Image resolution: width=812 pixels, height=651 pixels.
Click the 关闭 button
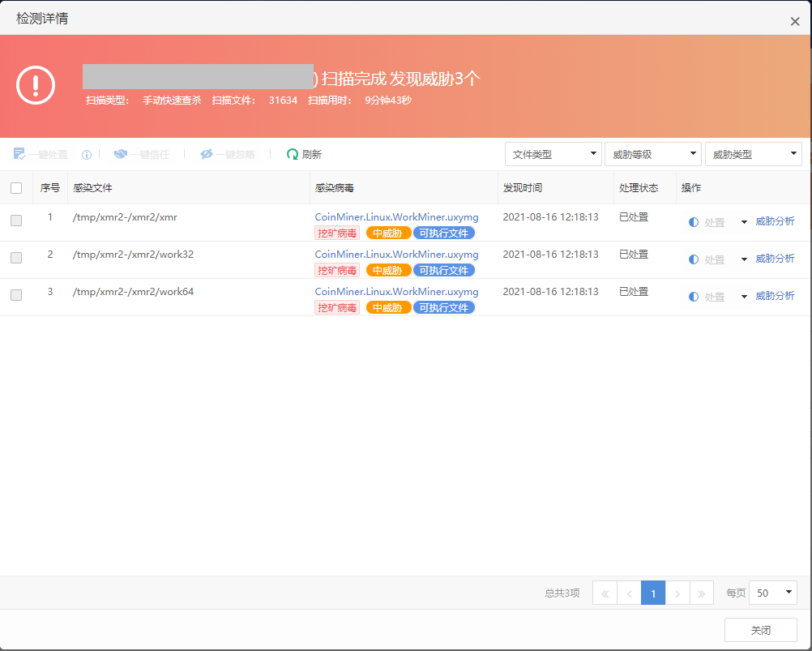click(760, 630)
